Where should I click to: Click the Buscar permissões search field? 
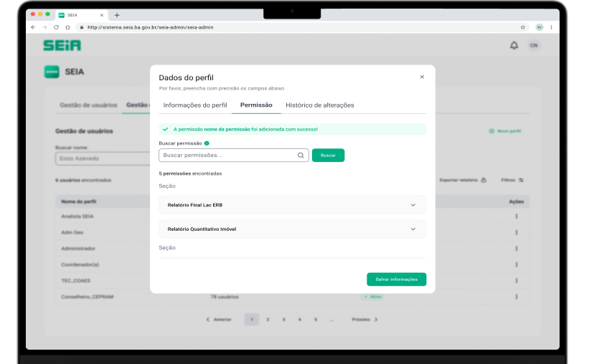pos(228,155)
